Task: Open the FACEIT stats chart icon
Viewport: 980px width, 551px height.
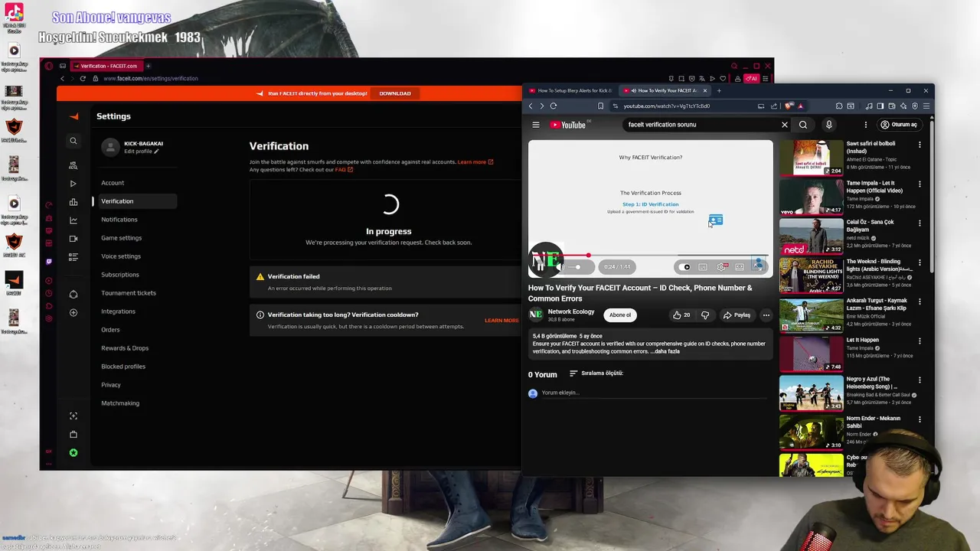Action: tap(73, 220)
